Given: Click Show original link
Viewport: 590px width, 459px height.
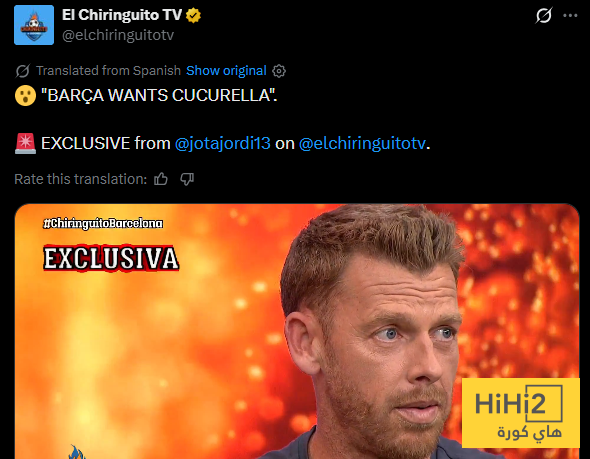Looking at the screenshot, I should pos(226,71).
